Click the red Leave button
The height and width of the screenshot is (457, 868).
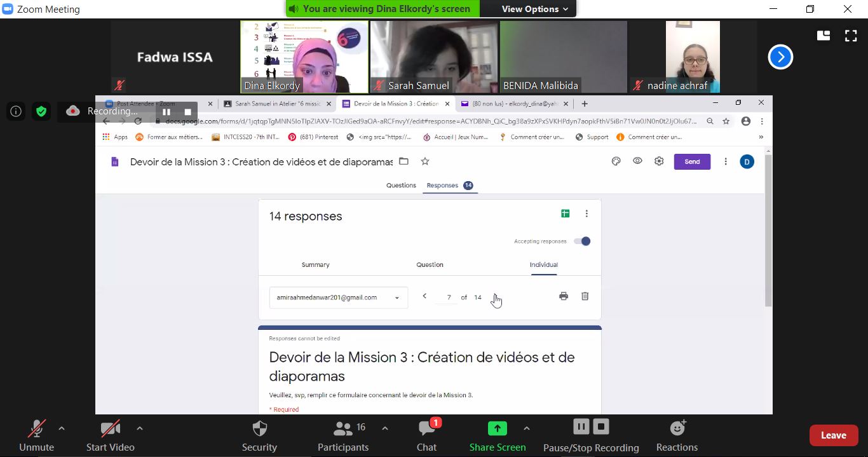click(833, 435)
